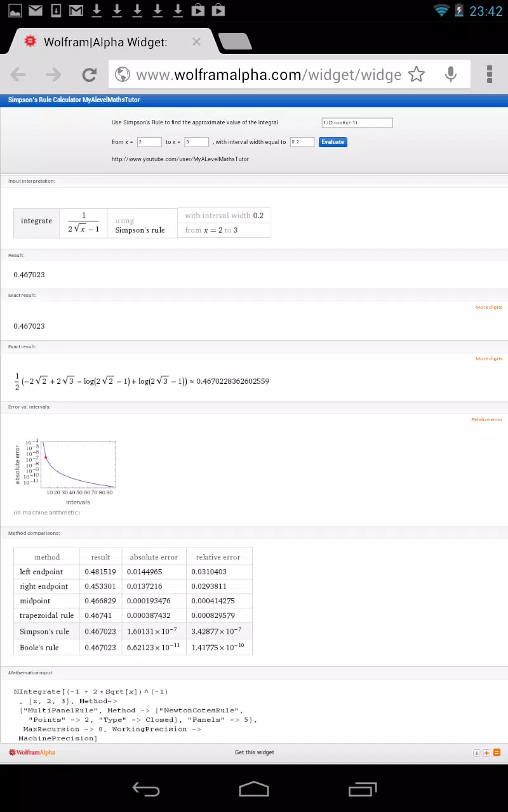
Task: Tap the globe site-info icon in address bar
Action: click(123, 75)
